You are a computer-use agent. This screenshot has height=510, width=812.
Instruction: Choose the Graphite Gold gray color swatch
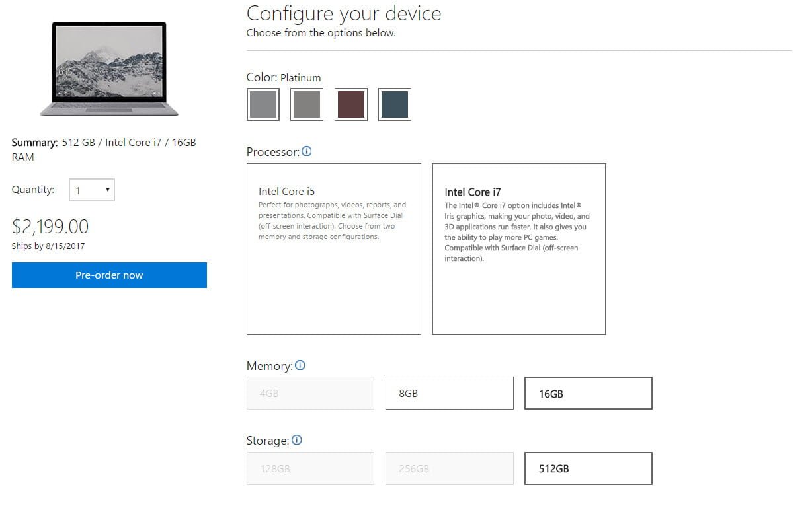coord(307,104)
